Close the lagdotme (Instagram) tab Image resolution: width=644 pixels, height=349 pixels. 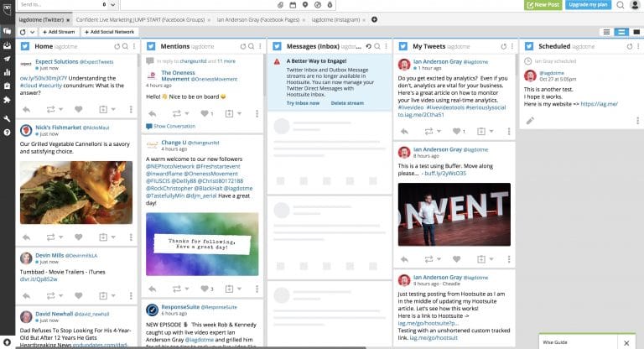tap(364, 20)
